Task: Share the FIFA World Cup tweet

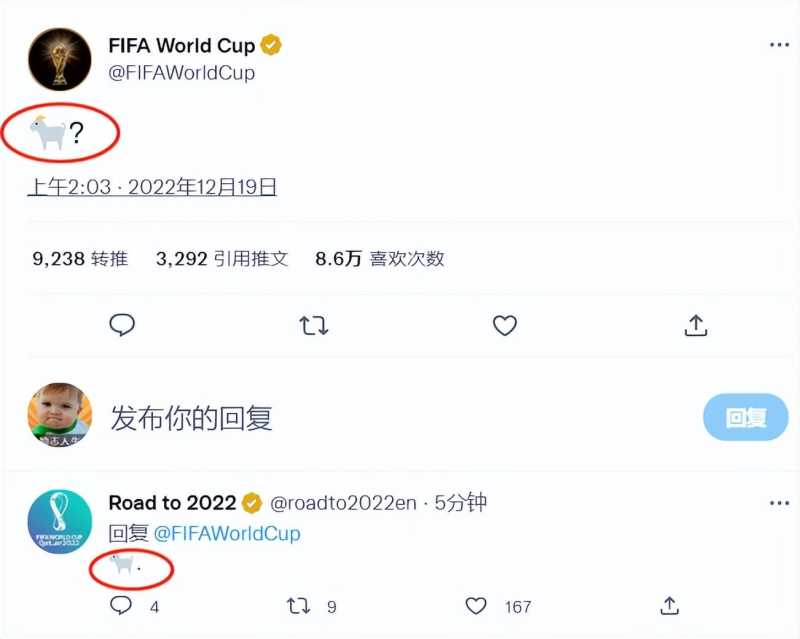Action: click(x=695, y=325)
